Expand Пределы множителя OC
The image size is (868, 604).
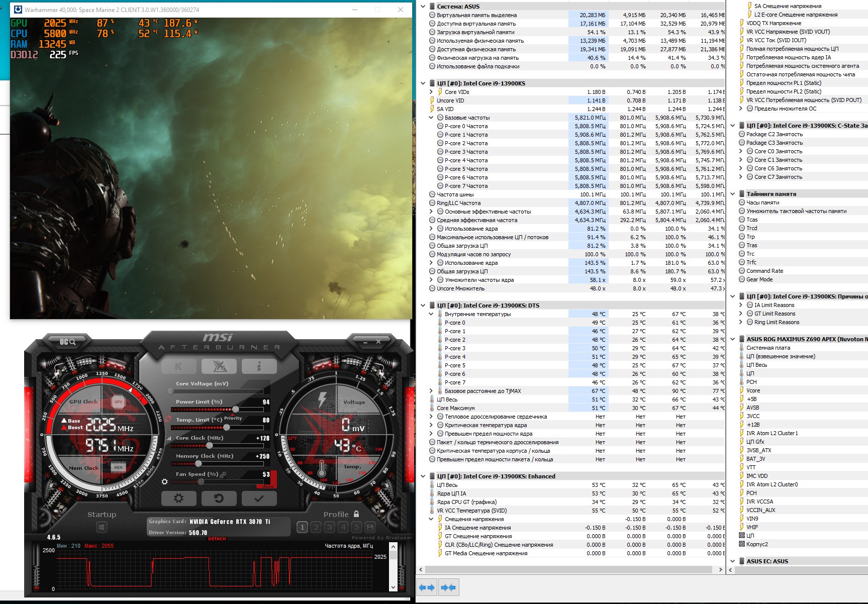741,109
